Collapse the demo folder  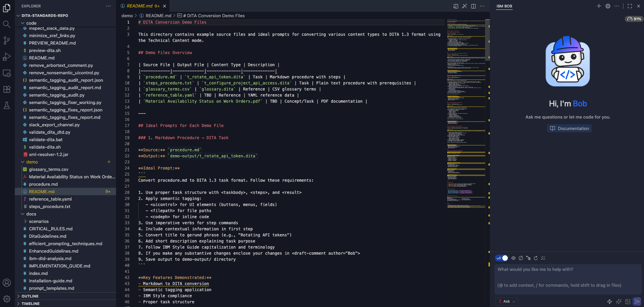(23, 162)
